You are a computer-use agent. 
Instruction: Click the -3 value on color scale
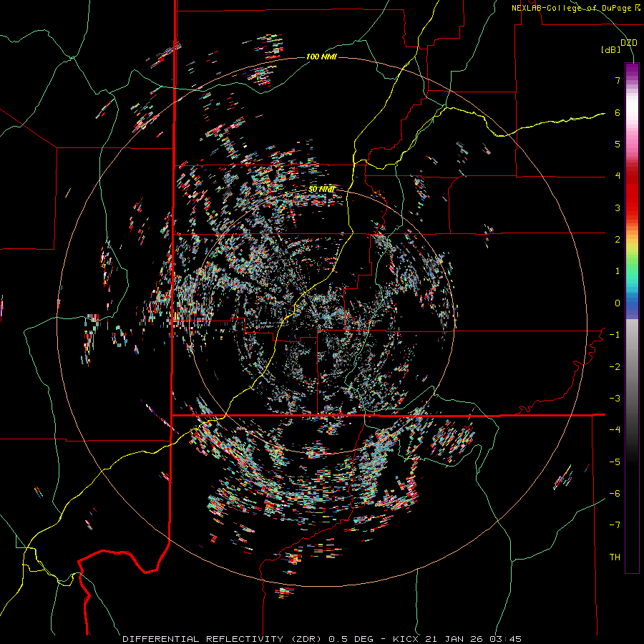[x=615, y=399]
